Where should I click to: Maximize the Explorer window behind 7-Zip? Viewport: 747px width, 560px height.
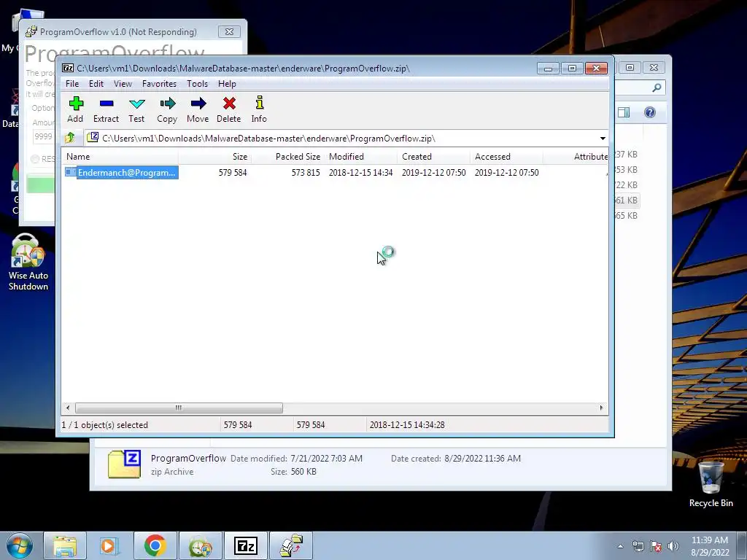pyautogui.click(x=630, y=68)
